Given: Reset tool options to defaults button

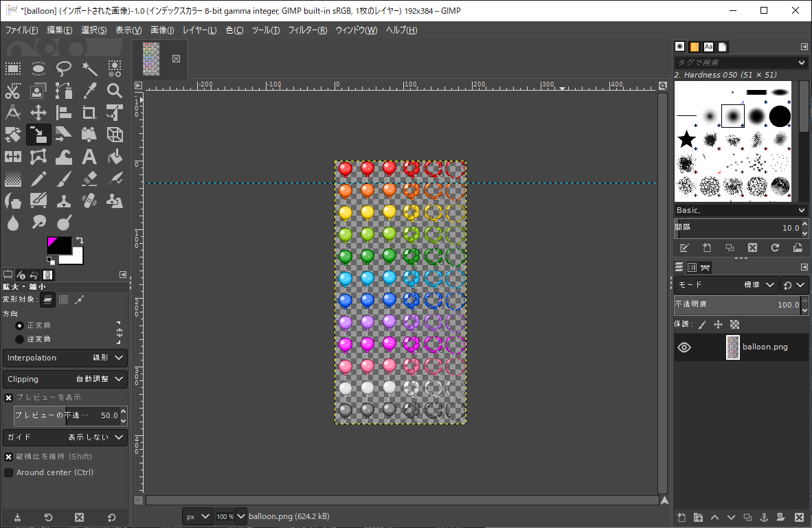Looking at the screenshot, I should [x=111, y=517].
